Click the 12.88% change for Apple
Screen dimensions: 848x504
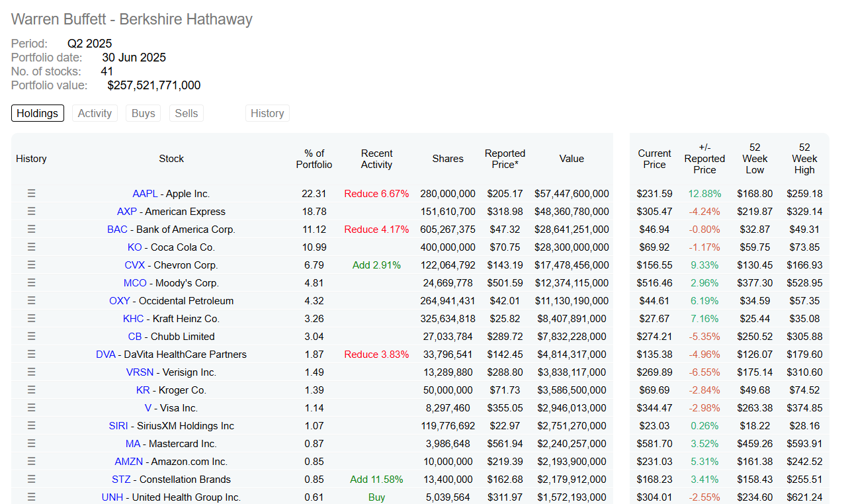tap(704, 194)
